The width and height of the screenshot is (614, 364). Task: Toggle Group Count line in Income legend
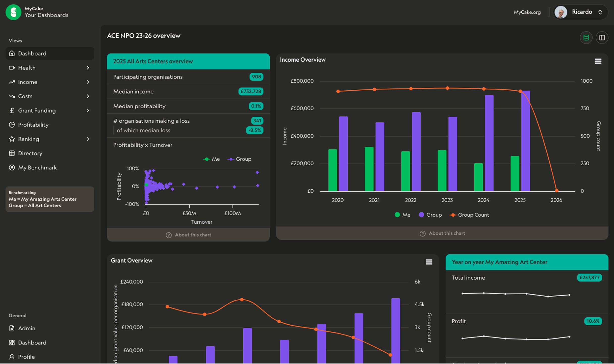tap(469, 215)
